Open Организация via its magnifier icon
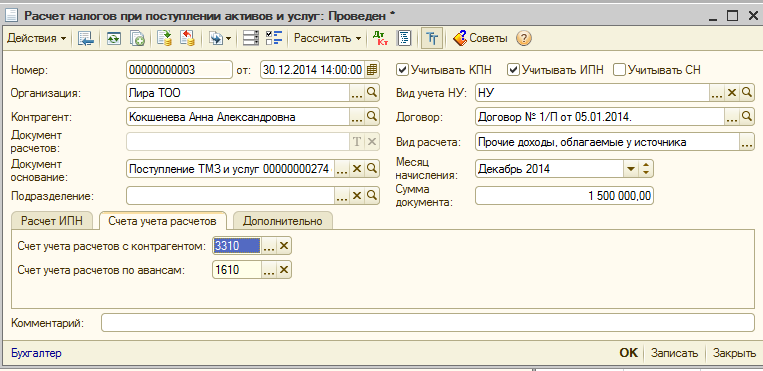Screen dimensions: 763x371 [x=372, y=93]
